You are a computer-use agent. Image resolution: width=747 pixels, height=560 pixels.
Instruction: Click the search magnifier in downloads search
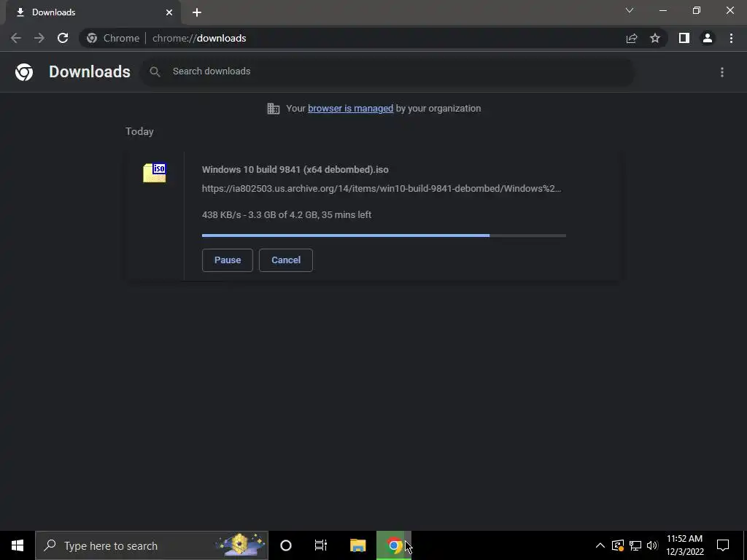155,71
